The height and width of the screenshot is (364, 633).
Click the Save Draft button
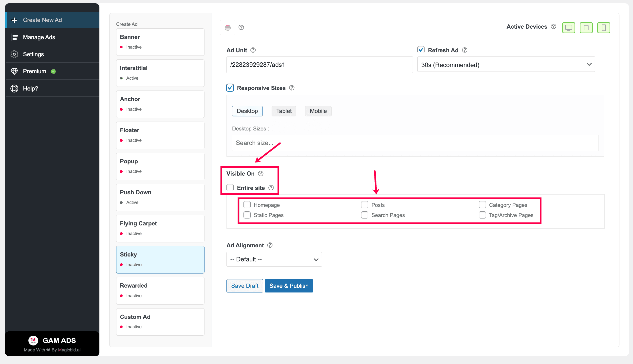(245, 286)
